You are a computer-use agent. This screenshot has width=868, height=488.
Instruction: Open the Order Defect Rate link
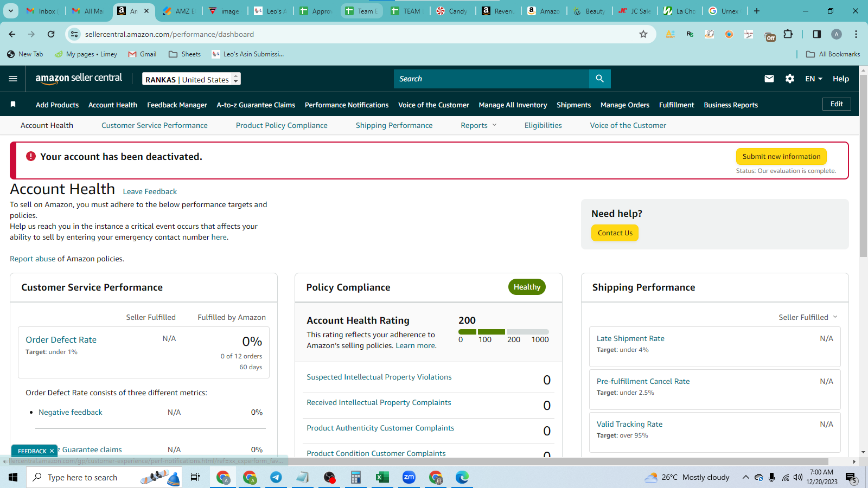(x=61, y=340)
